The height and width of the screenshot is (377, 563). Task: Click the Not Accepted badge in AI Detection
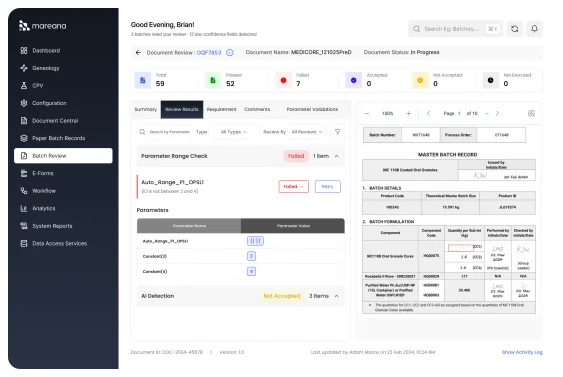point(282,296)
